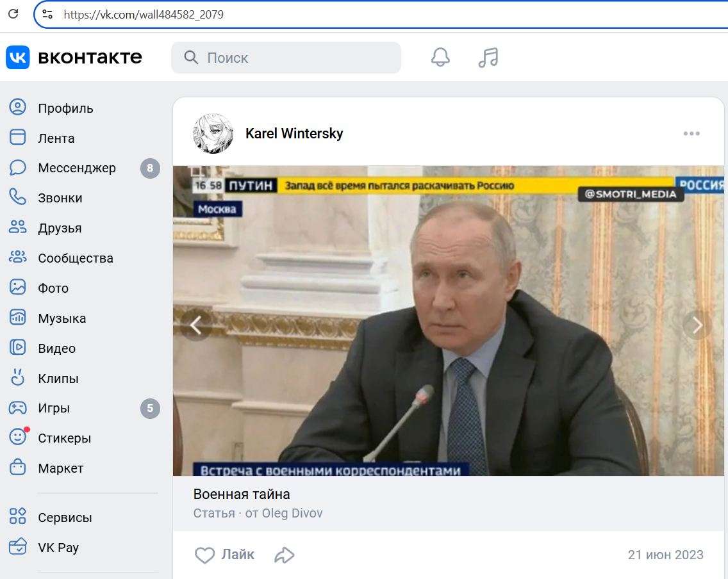Viewport: 728px width, 579px height.
Task: Reload the page with the refresh icon
Action: point(13,14)
